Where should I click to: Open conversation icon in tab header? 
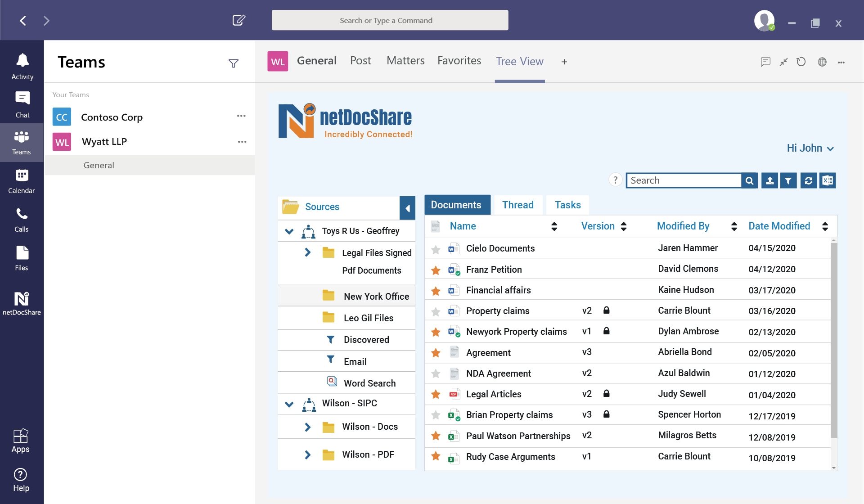coord(765,62)
